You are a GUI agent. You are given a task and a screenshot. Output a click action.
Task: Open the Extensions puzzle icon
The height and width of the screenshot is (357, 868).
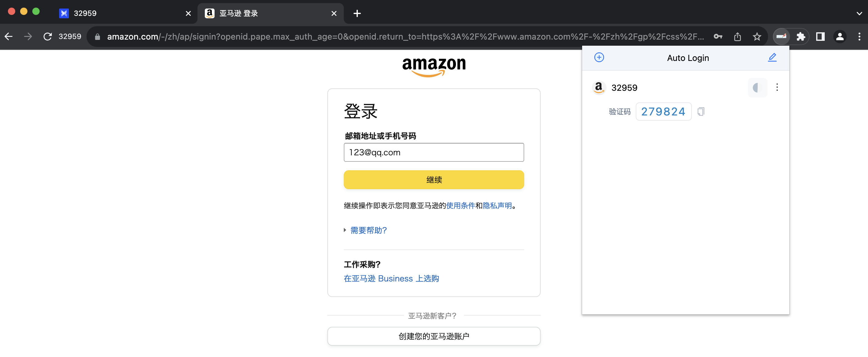801,36
